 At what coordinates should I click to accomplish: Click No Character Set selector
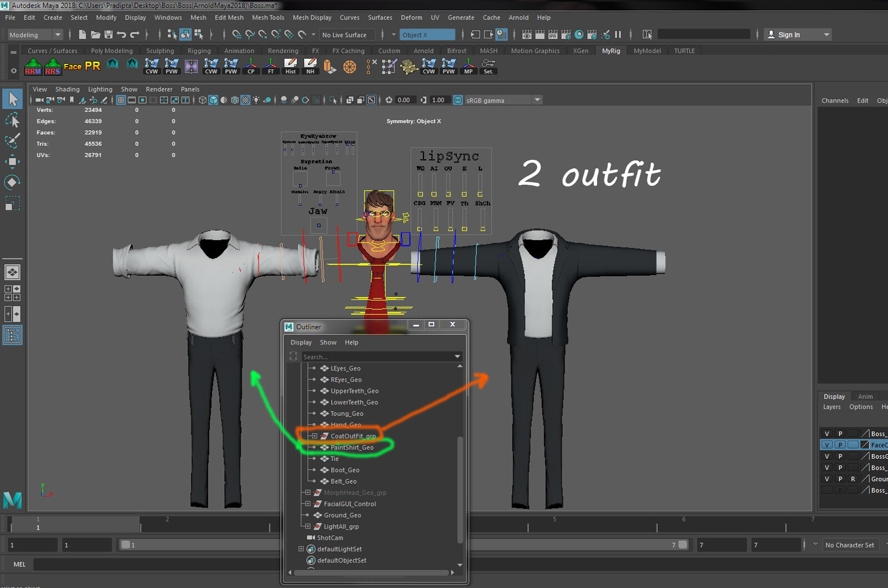coord(850,545)
